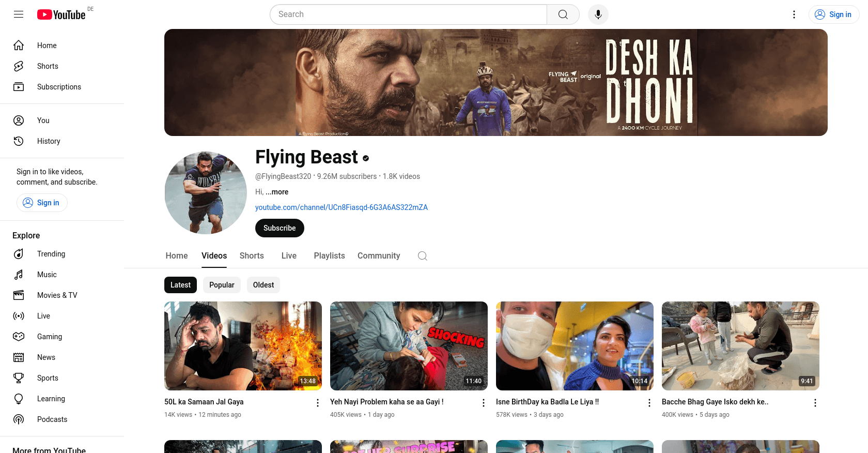Open the youtube.com/channel link
Screen dimensions: 868x453
pyautogui.click(x=341, y=207)
